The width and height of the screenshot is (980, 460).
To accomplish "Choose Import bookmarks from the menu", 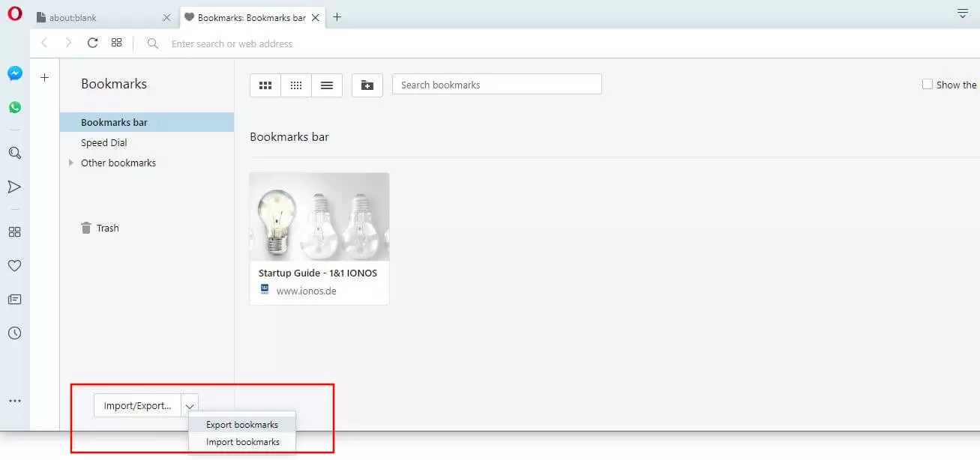I will pyautogui.click(x=242, y=442).
